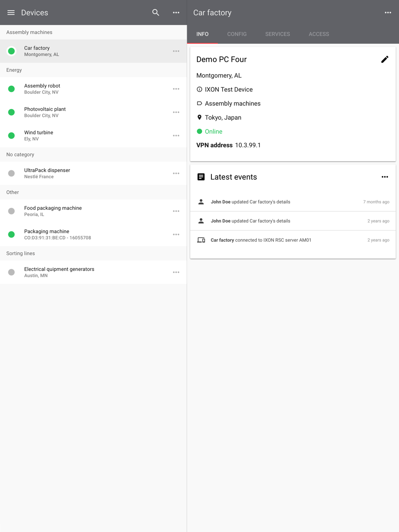
Task: Open options for Packaging machine
Action: pyautogui.click(x=176, y=234)
